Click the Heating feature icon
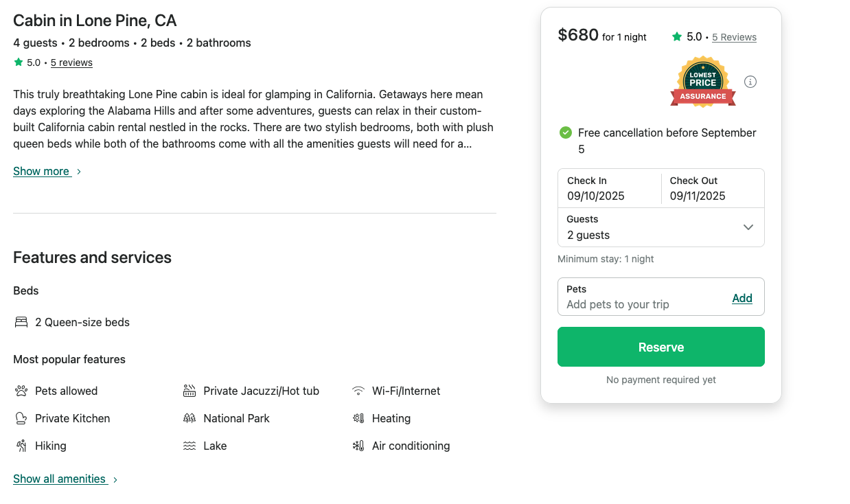 [358, 418]
